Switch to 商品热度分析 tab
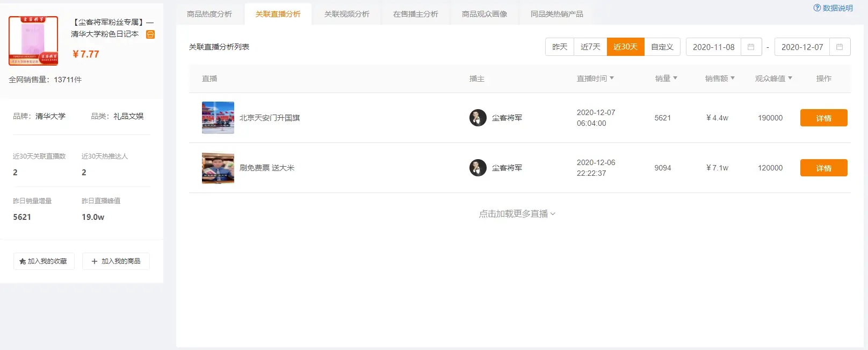Viewport: 868px width, 350px height. 209,14
